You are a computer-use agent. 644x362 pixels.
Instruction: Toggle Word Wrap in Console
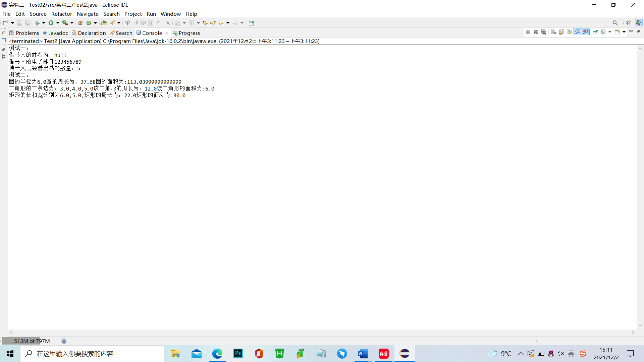569,32
